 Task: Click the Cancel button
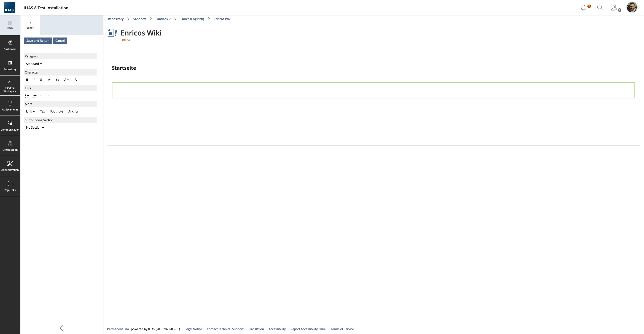click(60, 41)
